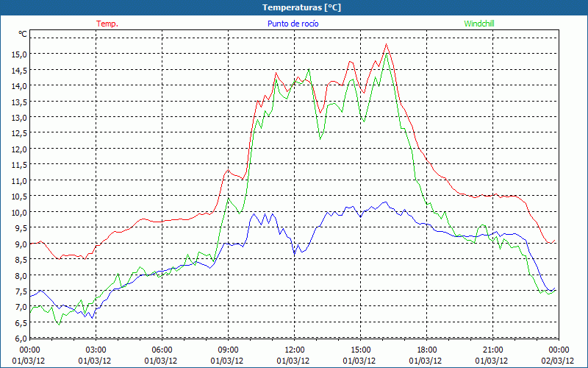The height and width of the screenshot is (368, 588).
Task: Click the 15,0 value on the y-axis
Action: point(21,54)
